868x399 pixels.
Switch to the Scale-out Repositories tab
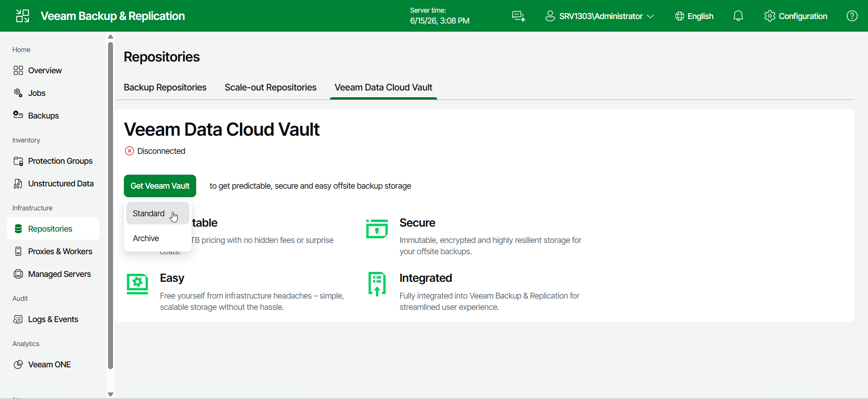coord(270,87)
